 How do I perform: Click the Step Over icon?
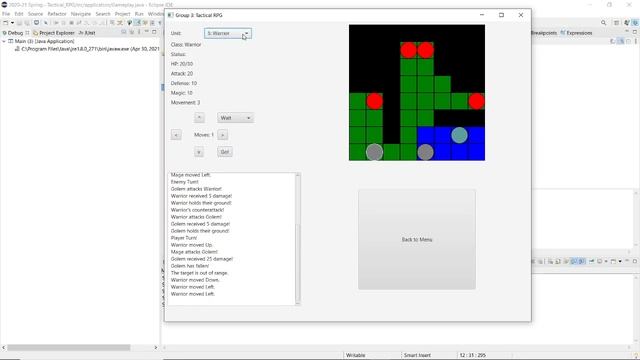point(94,23)
